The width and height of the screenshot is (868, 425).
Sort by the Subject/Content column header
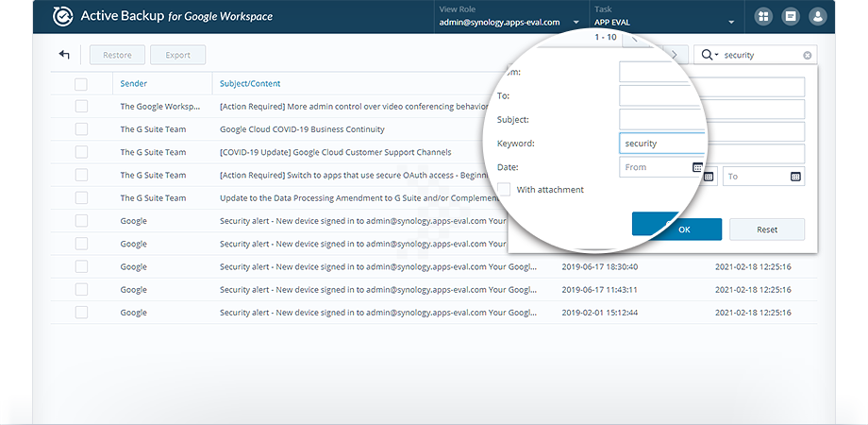point(250,84)
